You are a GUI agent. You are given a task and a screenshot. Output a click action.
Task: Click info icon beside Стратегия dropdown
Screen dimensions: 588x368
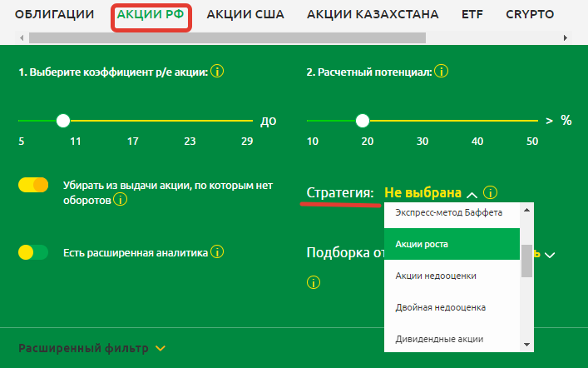tap(491, 193)
